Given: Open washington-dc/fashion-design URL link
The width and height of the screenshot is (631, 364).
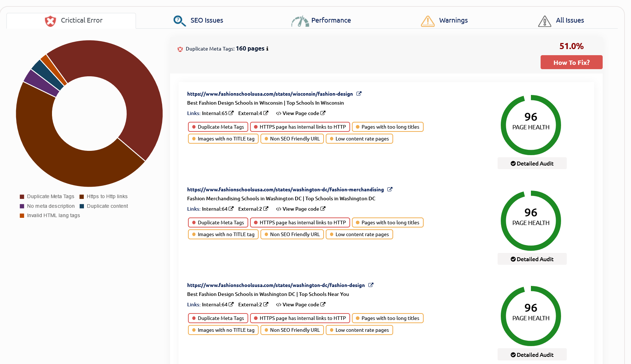Looking at the screenshot, I should [x=276, y=285].
